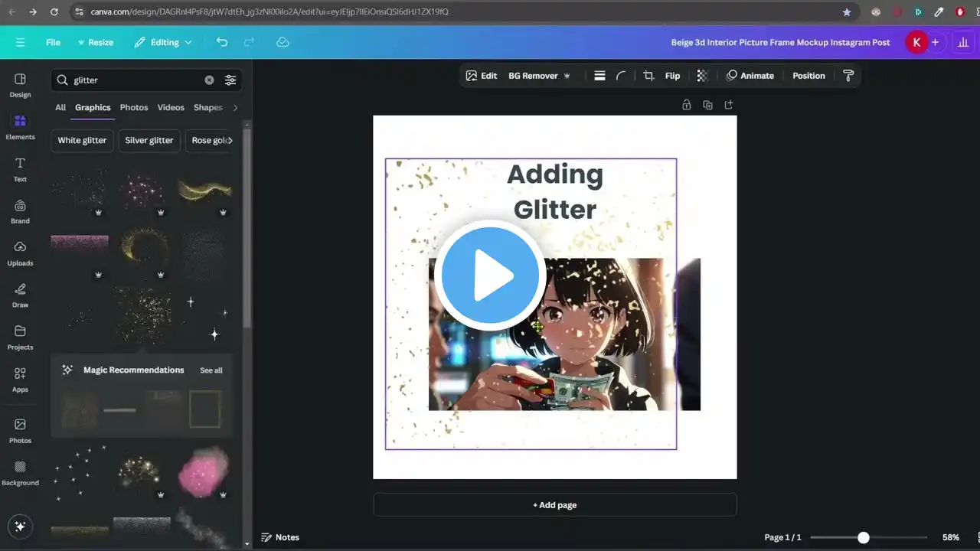Image resolution: width=980 pixels, height=551 pixels.
Task: Filter by White glitter chip
Action: click(x=82, y=141)
